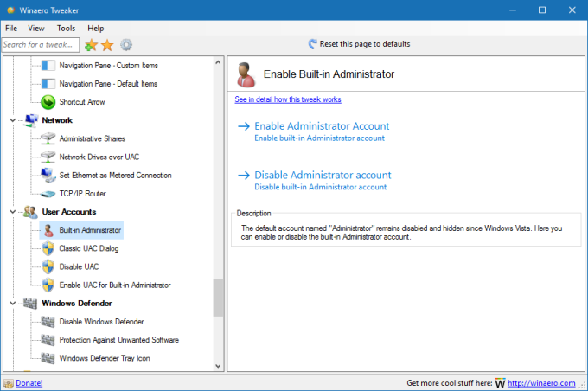Open the View menu
588x391 pixels.
(x=36, y=29)
